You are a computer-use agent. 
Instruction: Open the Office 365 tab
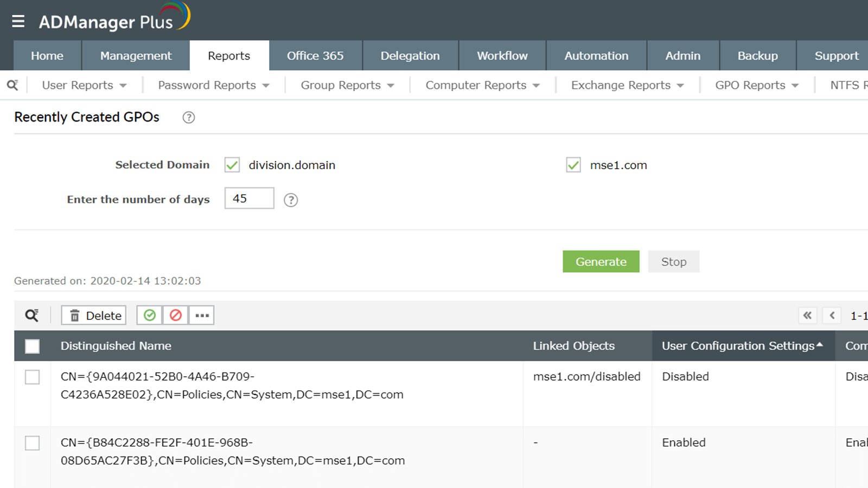315,56
